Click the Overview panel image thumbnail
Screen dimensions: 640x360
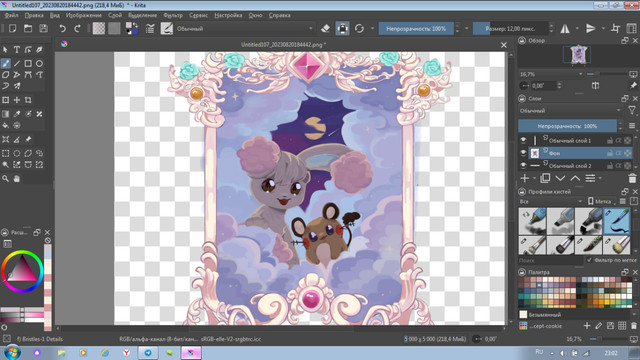(578, 55)
